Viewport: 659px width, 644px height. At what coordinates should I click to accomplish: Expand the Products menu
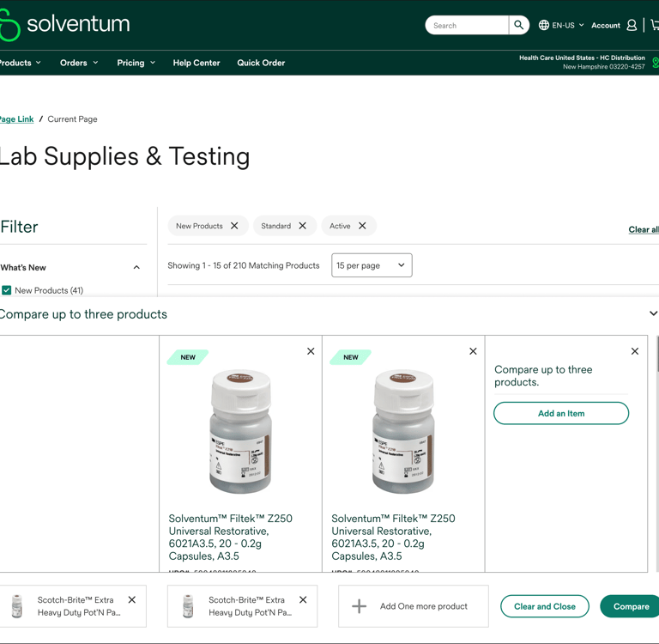click(x=21, y=63)
